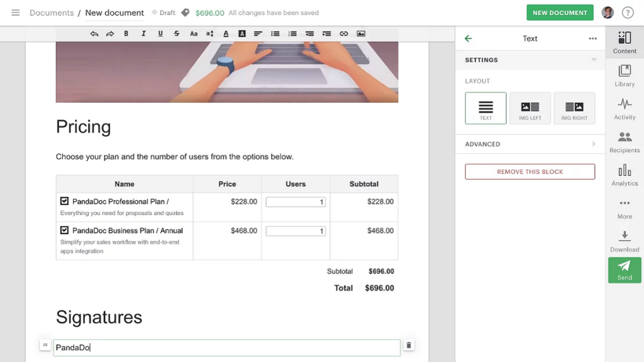
Task: Open the text color picker
Action: [226, 34]
